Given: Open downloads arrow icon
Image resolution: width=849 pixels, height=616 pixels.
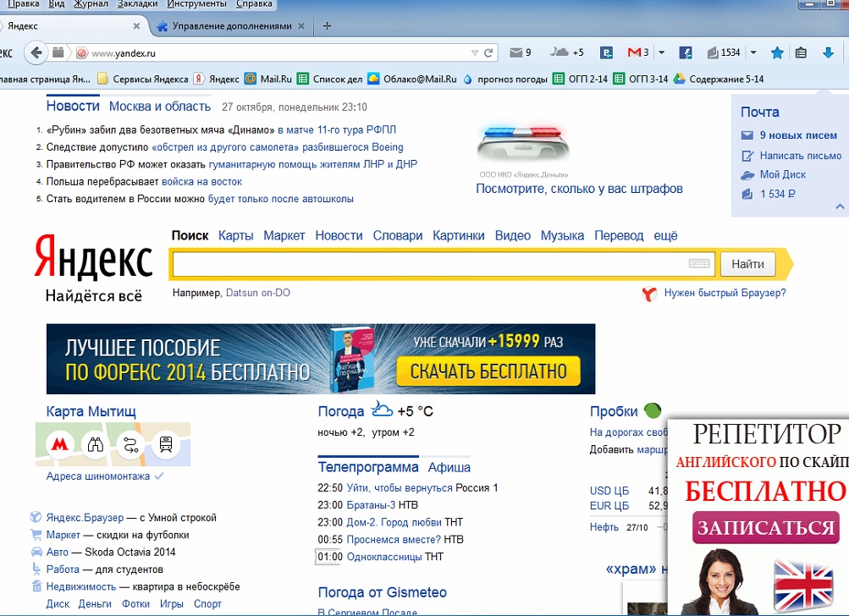Looking at the screenshot, I should [x=828, y=52].
